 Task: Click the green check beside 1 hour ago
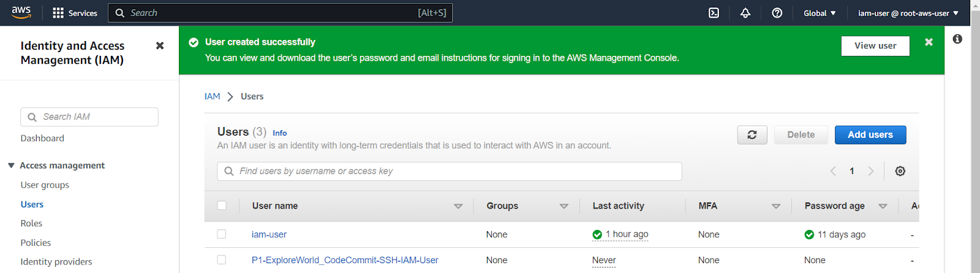tap(597, 234)
